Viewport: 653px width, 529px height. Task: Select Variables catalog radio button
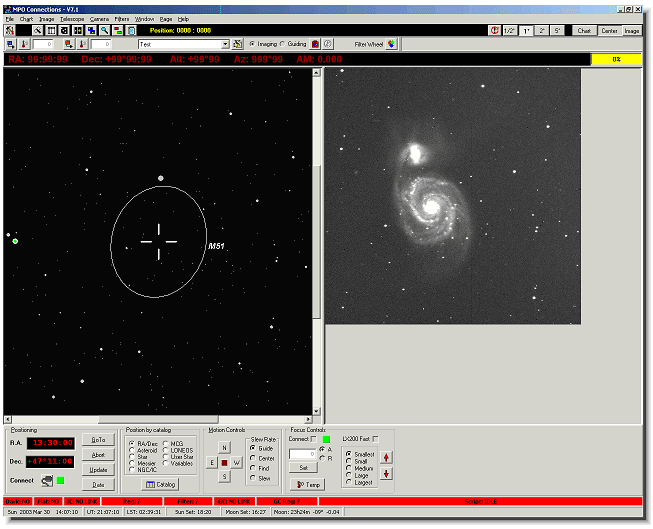coord(165,463)
